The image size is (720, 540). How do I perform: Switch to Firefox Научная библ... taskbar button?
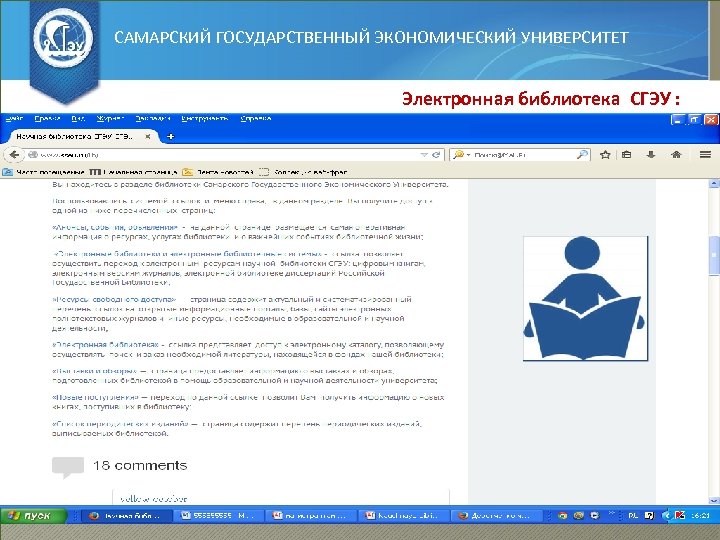[127, 516]
